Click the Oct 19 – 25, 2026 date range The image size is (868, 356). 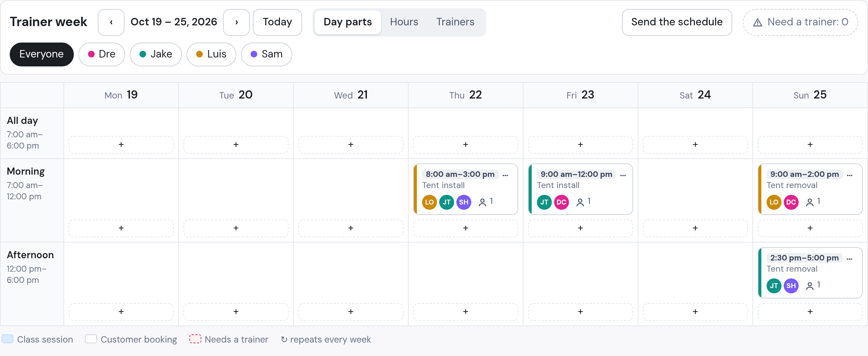(174, 22)
